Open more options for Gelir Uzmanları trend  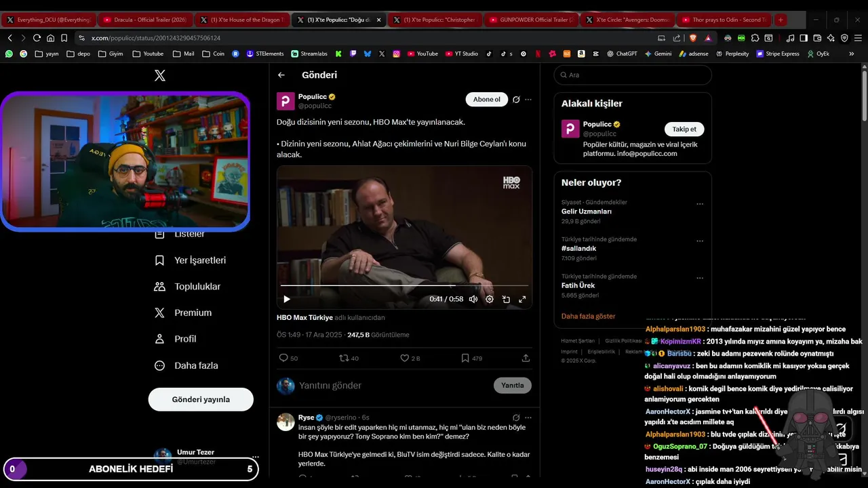(x=700, y=204)
